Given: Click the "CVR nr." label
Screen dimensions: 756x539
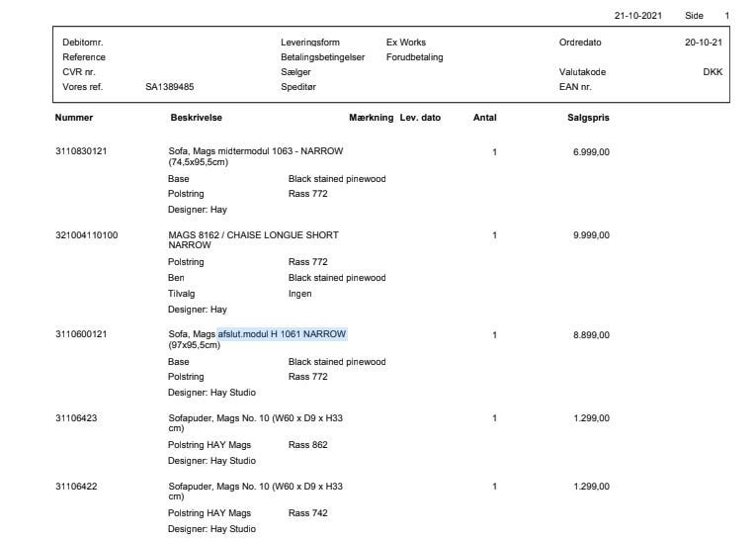Looking at the screenshot, I should pos(79,72).
